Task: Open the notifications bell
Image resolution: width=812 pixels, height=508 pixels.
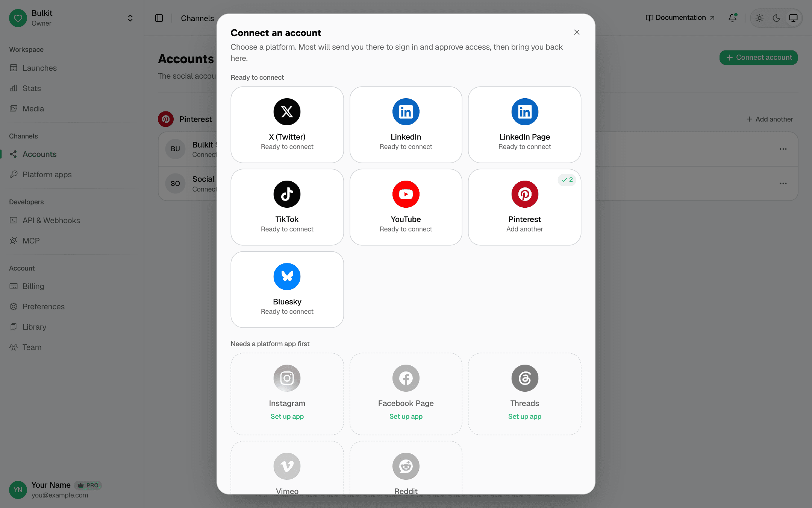Action: pyautogui.click(x=732, y=18)
